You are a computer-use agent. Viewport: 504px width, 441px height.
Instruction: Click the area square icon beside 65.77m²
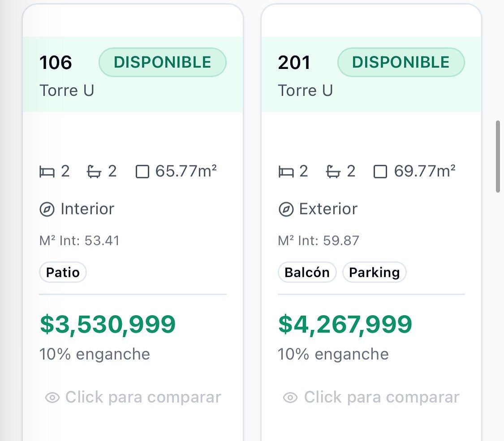point(142,171)
